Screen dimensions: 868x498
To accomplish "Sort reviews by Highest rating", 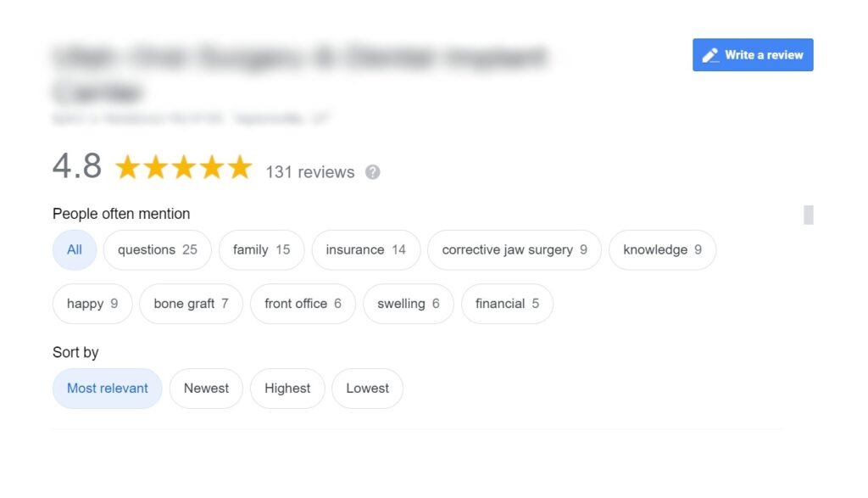I will 287,389.
